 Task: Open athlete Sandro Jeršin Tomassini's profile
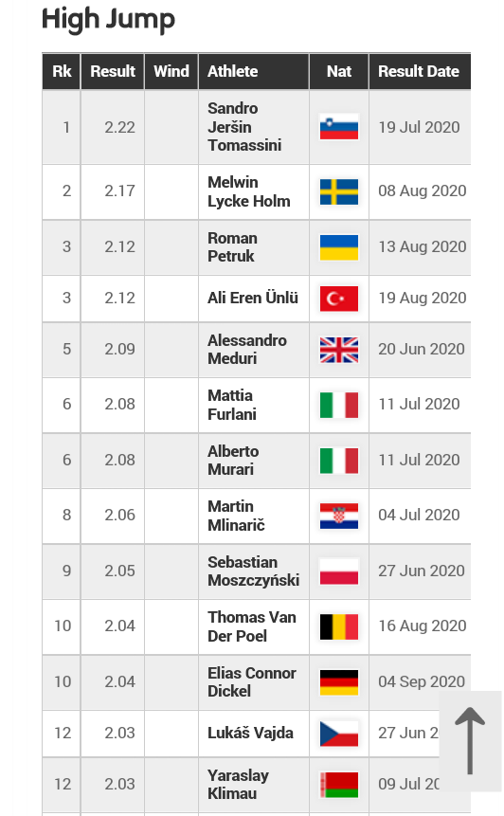click(244, 126)
